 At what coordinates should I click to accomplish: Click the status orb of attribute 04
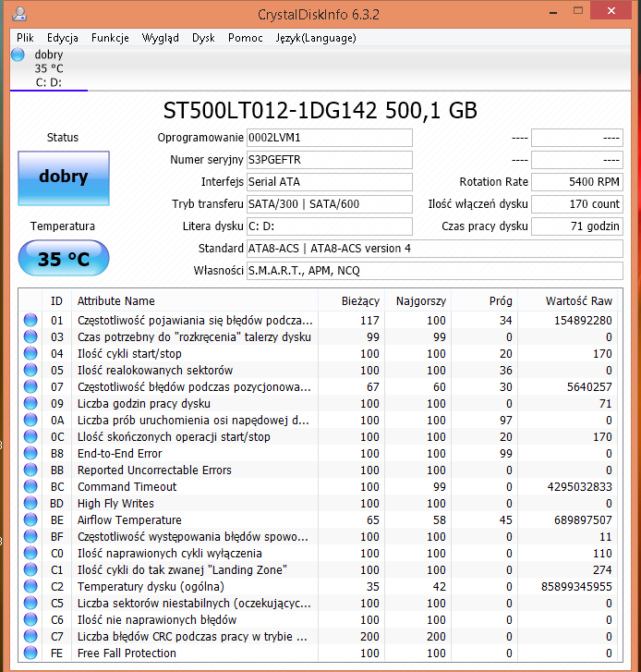coord(30,354)
